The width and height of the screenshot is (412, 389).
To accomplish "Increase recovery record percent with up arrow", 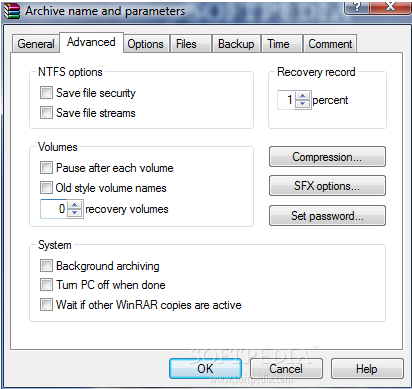I will pos(302,96).
